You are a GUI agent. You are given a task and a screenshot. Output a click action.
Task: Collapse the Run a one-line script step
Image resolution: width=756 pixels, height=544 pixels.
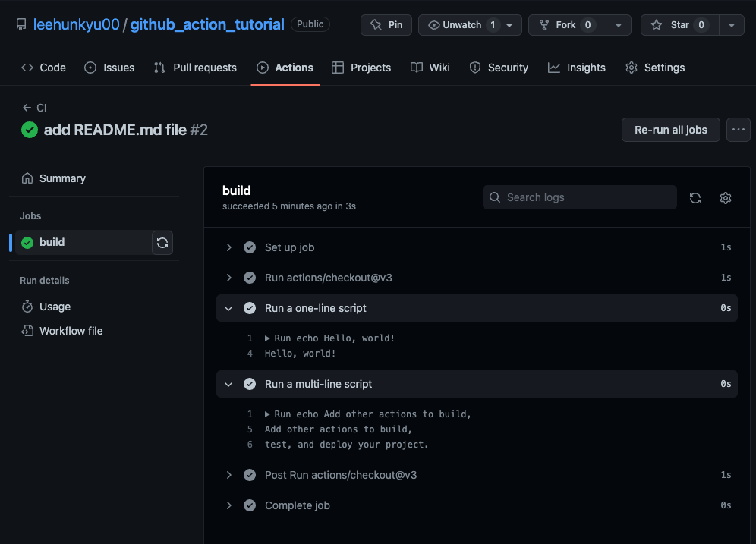(x=229, y=308)
